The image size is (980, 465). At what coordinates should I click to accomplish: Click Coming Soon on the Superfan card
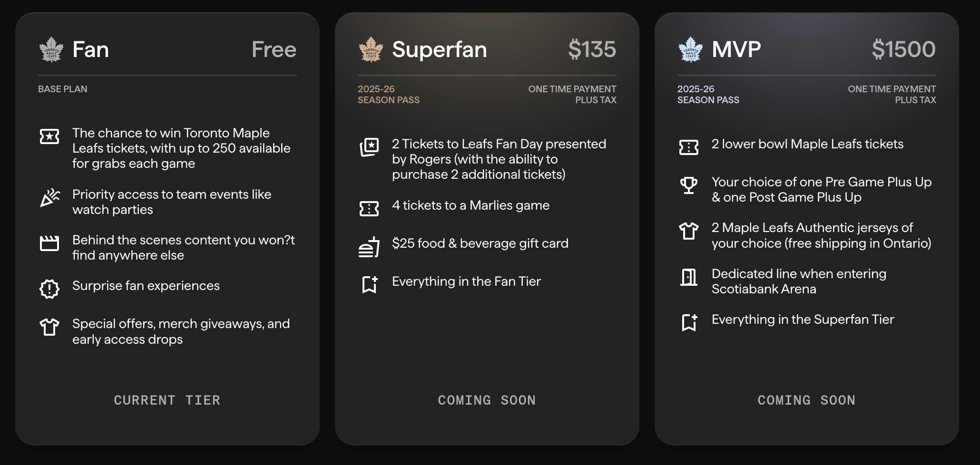(487, 400)
